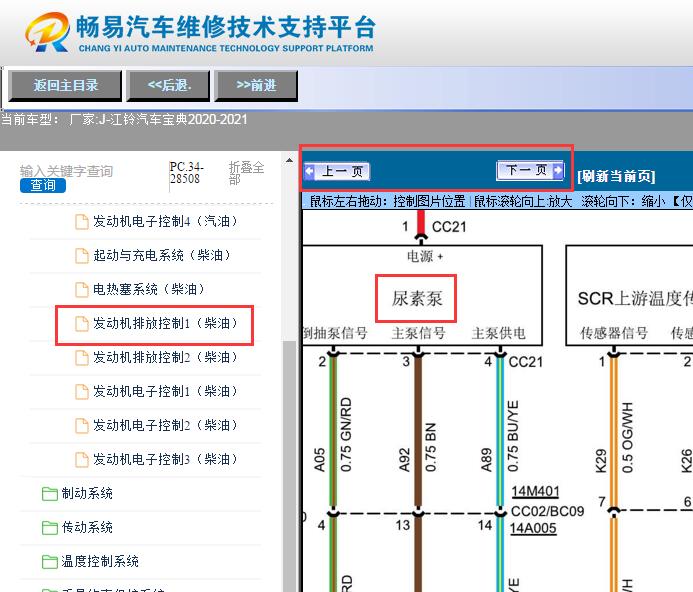The width and height of the screenshot is (693, 592).
Task: Click page icon beside 发动机排放控制2（柴油）
Action: coord(82,358)
